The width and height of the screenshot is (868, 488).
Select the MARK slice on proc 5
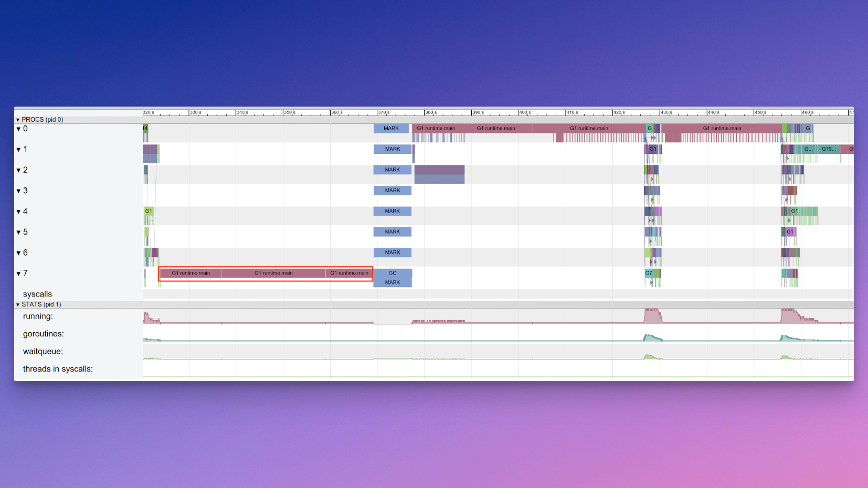393,231
